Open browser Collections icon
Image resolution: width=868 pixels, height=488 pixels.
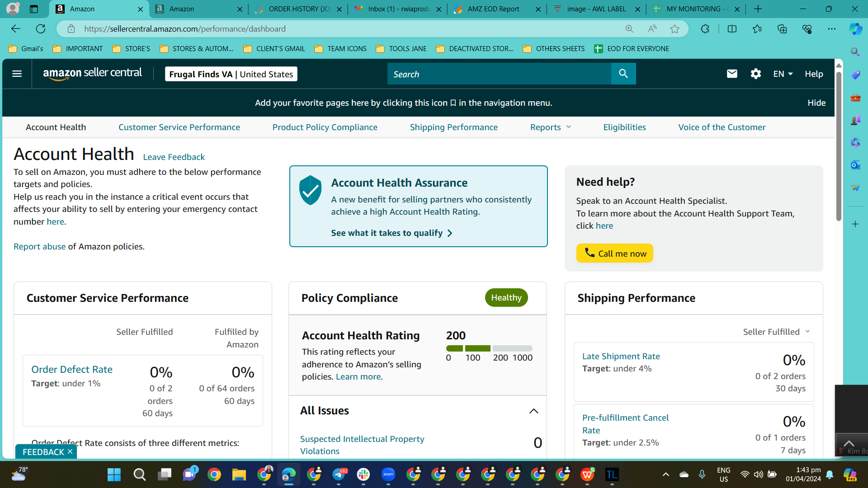pyautogui.click(x=782, y=29)
